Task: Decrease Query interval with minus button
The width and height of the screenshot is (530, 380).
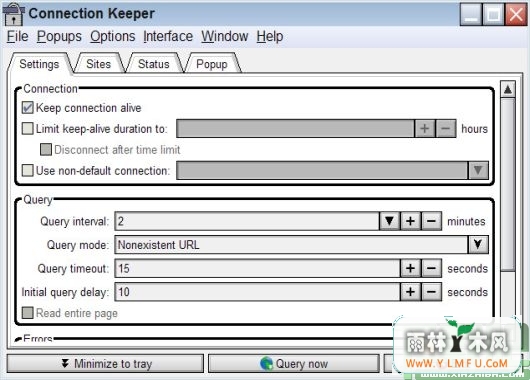Action: (431, 221)
